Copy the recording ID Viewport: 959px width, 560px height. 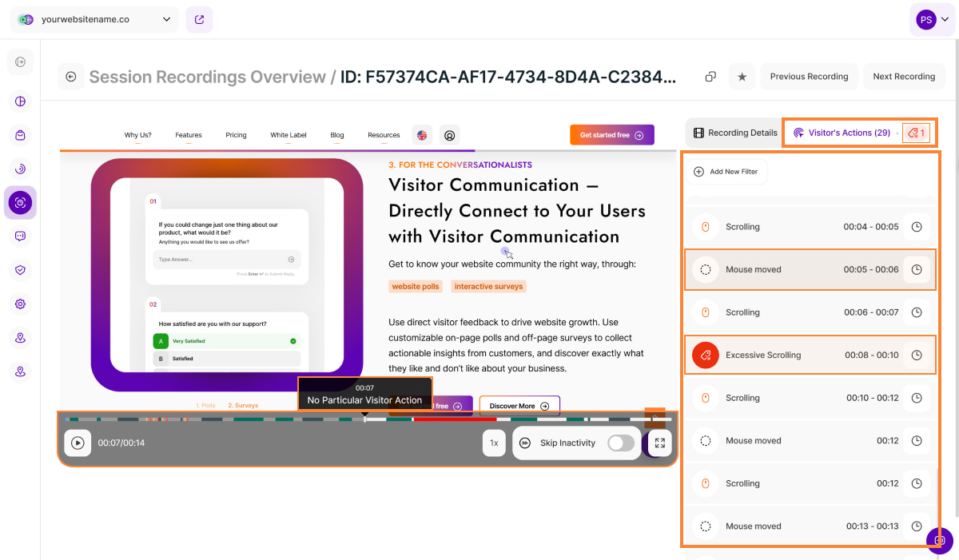pos(710,77)
